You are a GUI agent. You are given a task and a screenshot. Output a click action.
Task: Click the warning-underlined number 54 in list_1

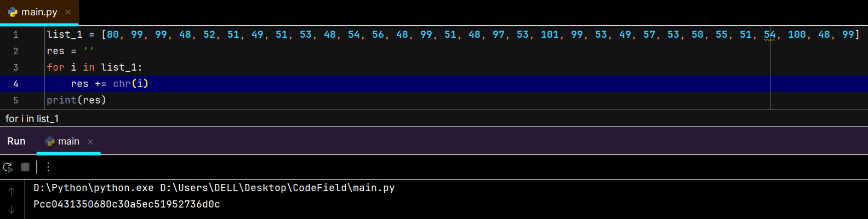point(770,34)
